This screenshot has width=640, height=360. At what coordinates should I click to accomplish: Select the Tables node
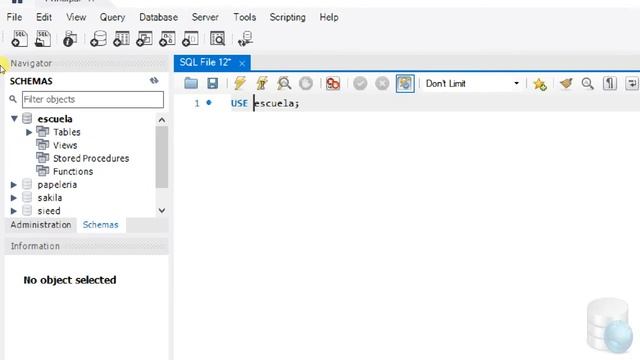click(67, 132)
